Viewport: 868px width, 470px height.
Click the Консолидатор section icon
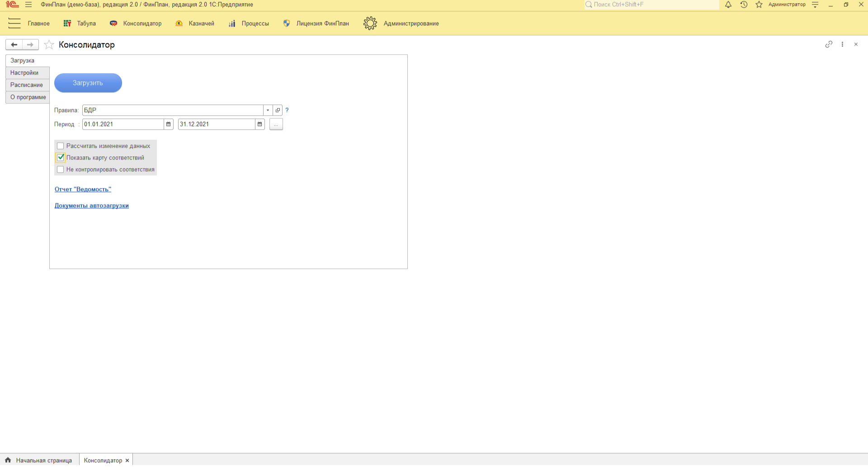pos(113,23)
